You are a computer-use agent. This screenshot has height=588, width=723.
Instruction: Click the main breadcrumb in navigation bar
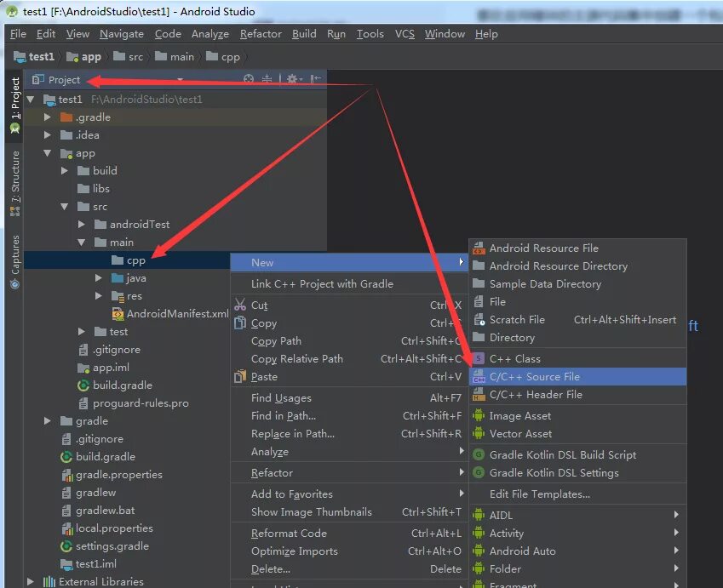coord(175,57)
